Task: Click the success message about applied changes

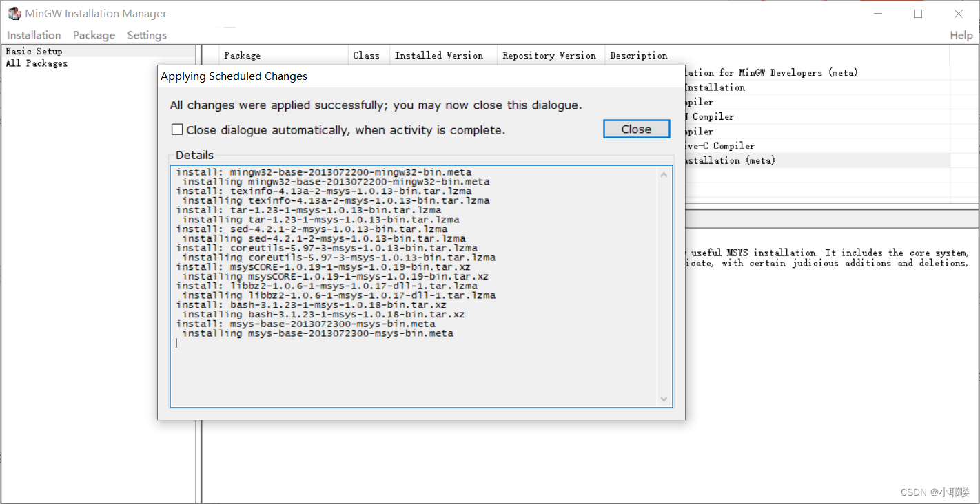Action: [376, 105]
